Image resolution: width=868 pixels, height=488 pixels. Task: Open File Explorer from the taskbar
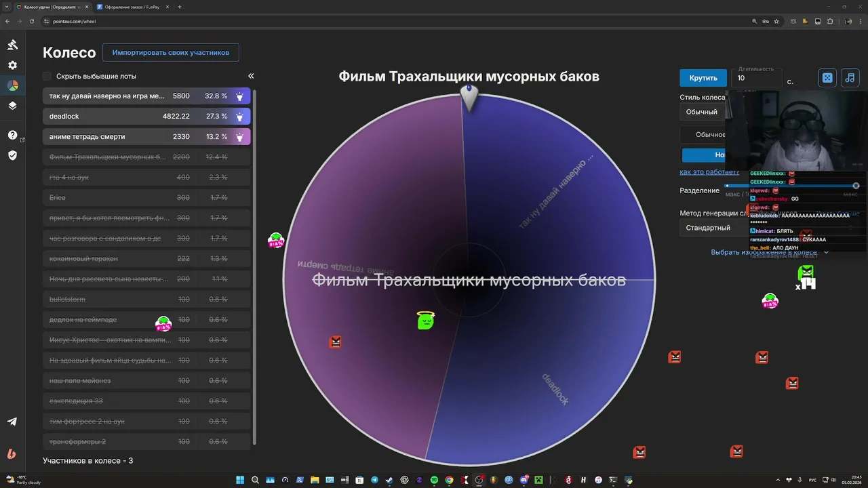[315, 480]
